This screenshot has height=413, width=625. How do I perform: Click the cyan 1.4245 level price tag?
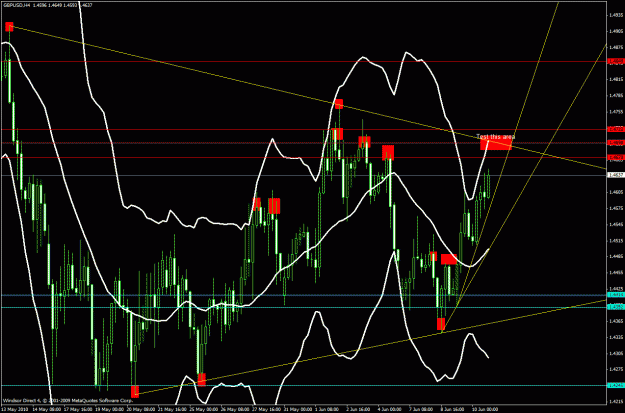tap(615, 385)
